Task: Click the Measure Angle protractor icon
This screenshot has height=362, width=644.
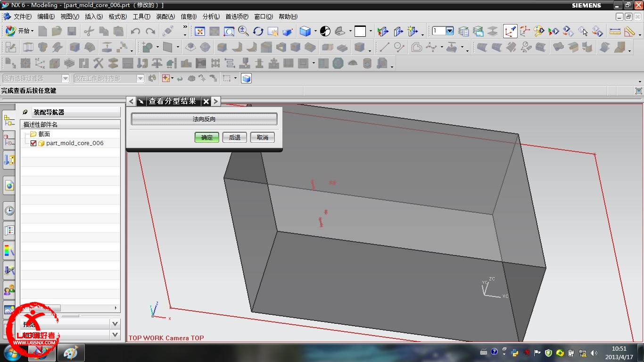Action: [x=629, y=32]
